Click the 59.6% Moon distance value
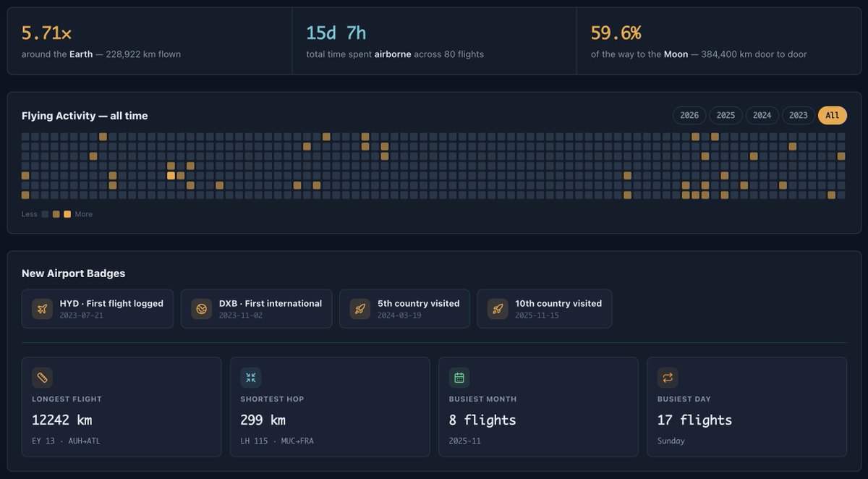This screenshot has height=479, width=868. [x=616, y=33]
